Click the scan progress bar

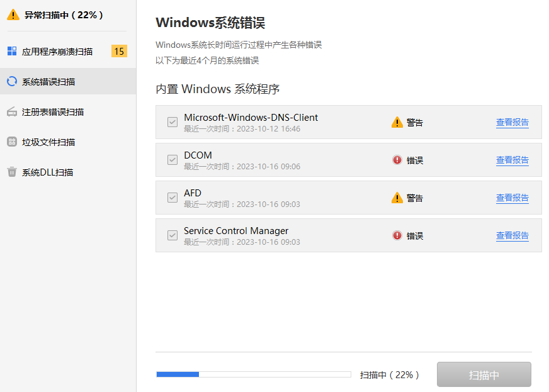254,374
